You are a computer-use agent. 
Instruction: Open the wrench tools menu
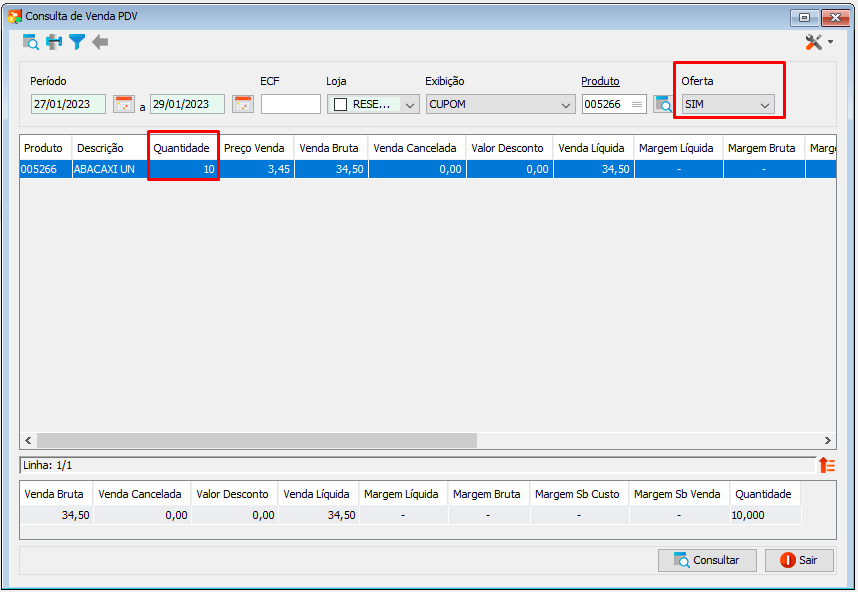[x=817, y=42]
